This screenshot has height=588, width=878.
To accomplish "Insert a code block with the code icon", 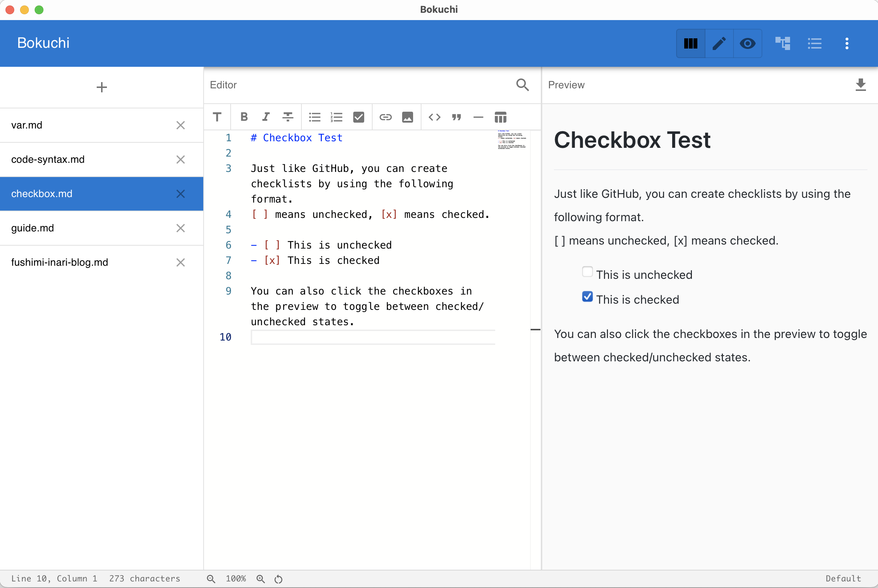I will tap(434, 117).
